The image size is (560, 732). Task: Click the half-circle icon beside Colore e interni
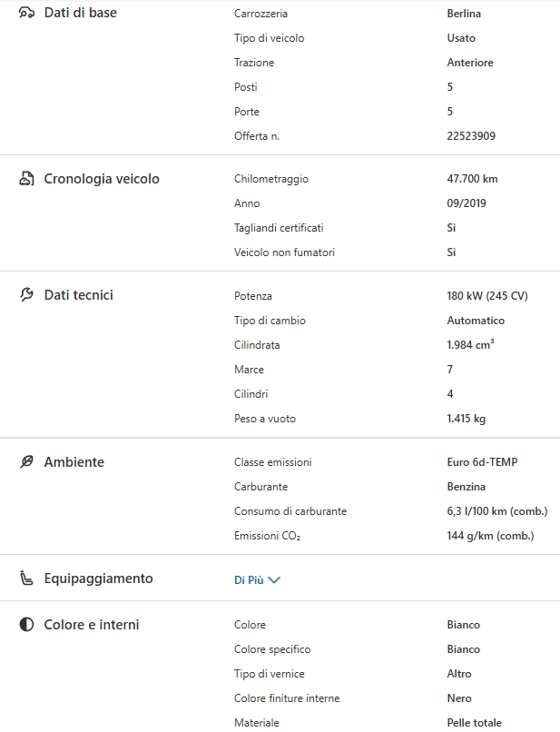pyautogui.click(x=26, y=625)
